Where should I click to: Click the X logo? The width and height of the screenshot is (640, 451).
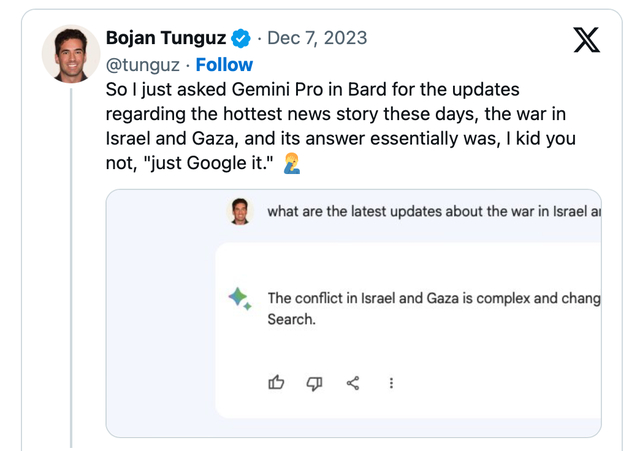point(587,39)
